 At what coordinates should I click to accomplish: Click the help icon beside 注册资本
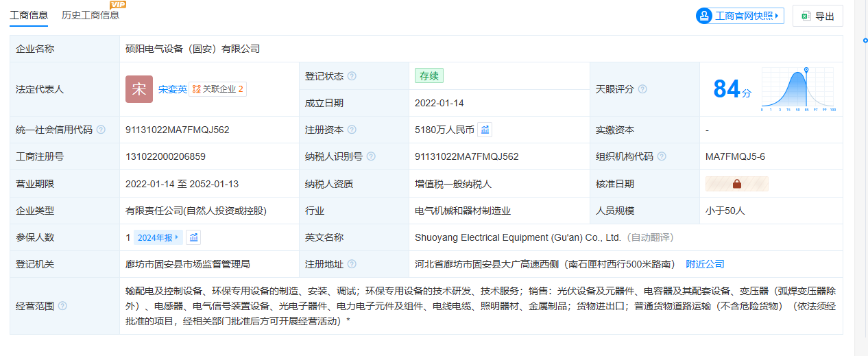point(352,130)
